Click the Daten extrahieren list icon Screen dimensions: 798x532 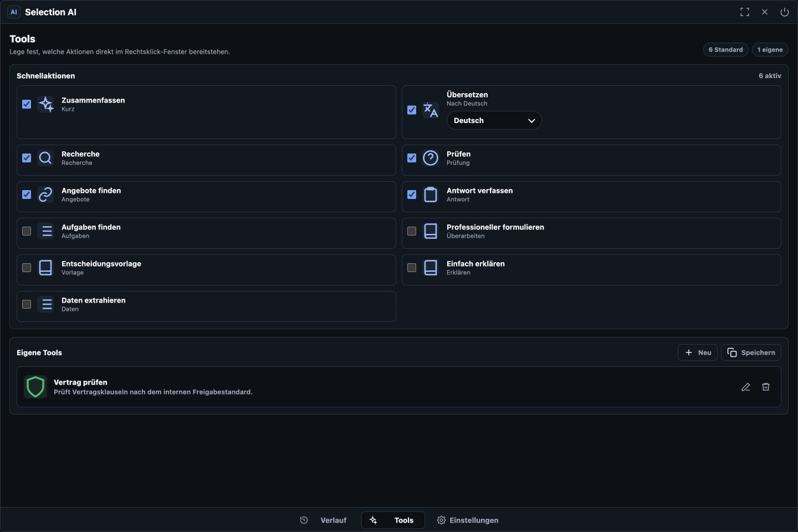click(45, 304)
